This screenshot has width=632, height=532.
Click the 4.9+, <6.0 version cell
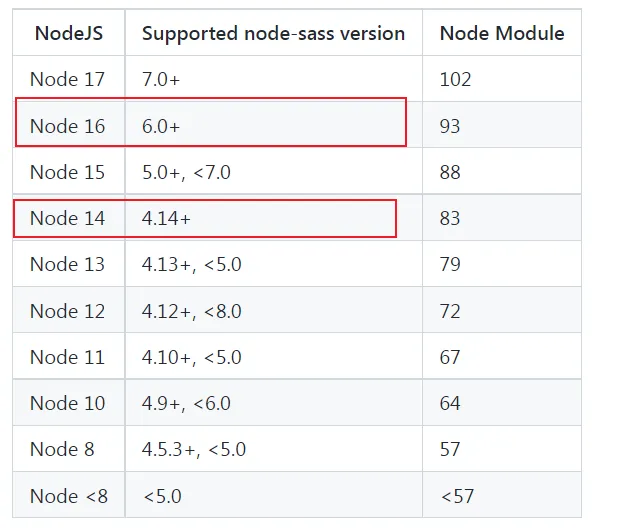186,403
